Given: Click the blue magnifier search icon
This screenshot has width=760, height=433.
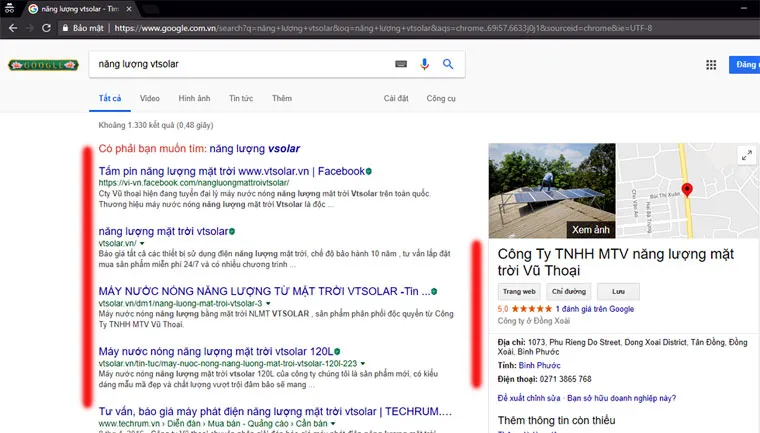Looking at the screenshot, I should coord(448,64).
